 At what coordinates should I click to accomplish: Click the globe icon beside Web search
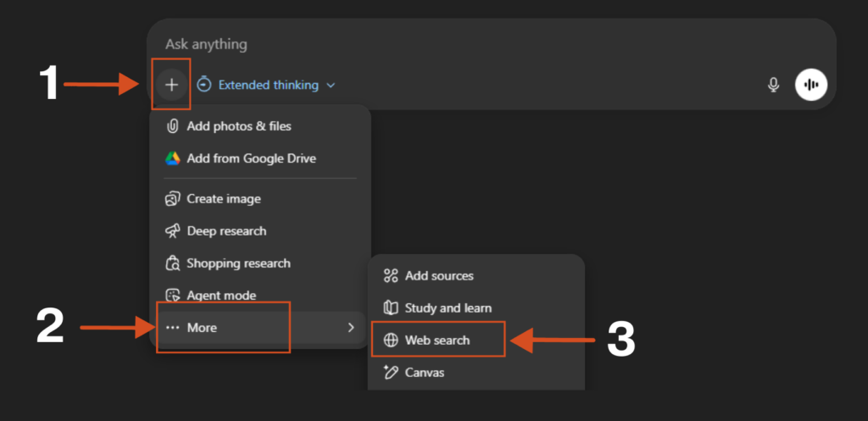pyautogui.click(x=391, y=341)
